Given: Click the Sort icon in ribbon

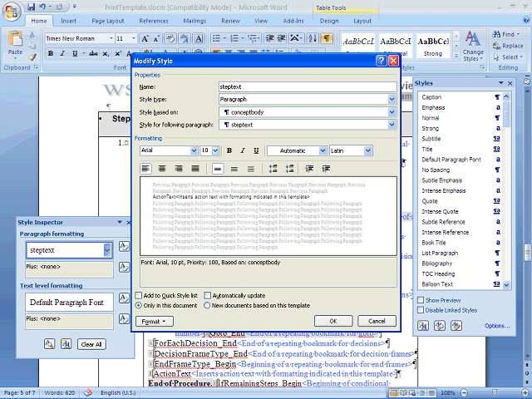Looking at the screenshot, I should pos(313,38).
